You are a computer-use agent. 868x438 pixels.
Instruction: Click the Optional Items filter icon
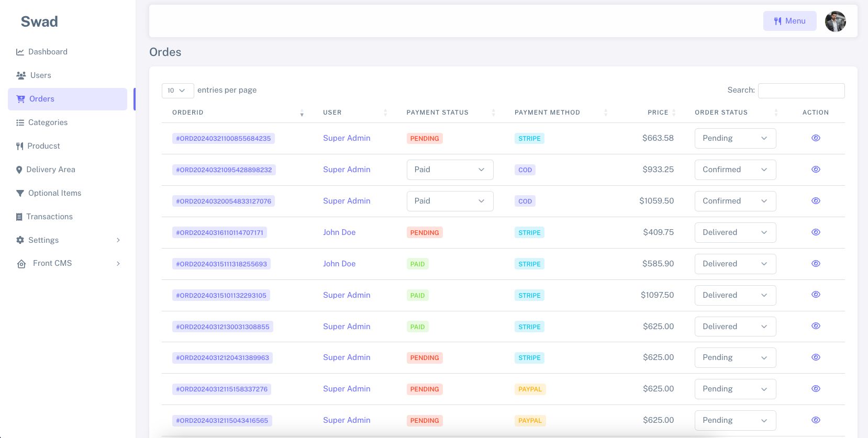[20, 193]
